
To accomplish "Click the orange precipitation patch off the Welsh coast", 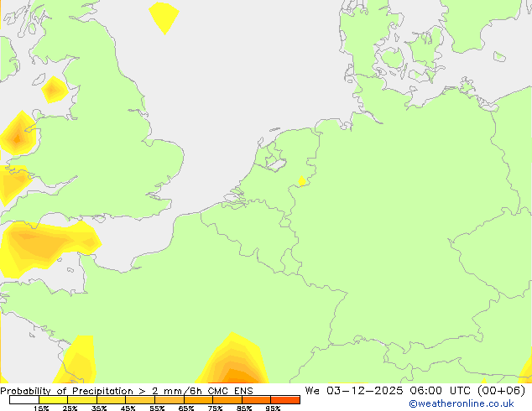I will coord(18,134).
